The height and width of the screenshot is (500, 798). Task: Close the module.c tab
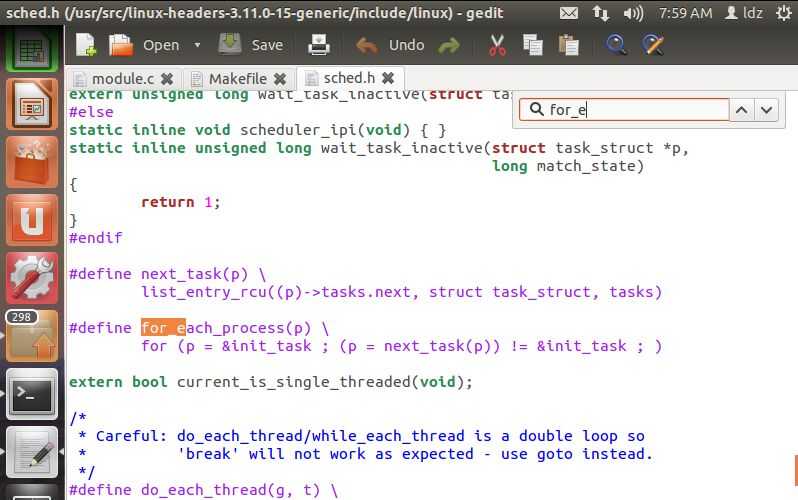(x=167, y=79)
